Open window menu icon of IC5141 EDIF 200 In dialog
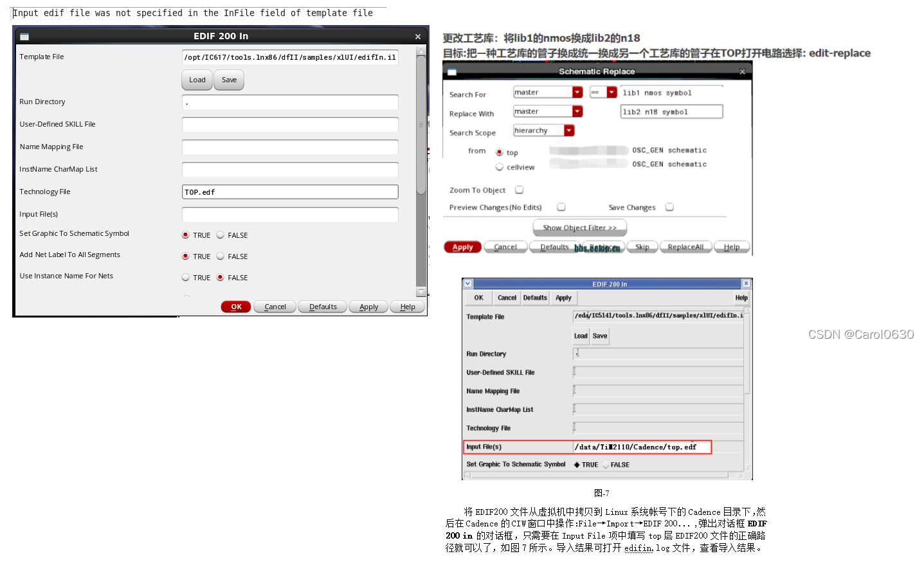Screen dimensions: 924x565 pos(467,283)
